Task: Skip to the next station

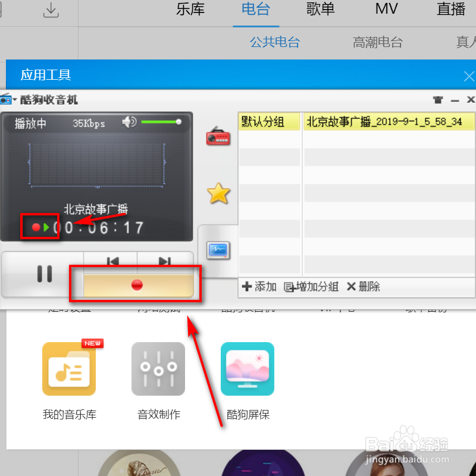Action: pyautogui.click(x=165, y=261)
